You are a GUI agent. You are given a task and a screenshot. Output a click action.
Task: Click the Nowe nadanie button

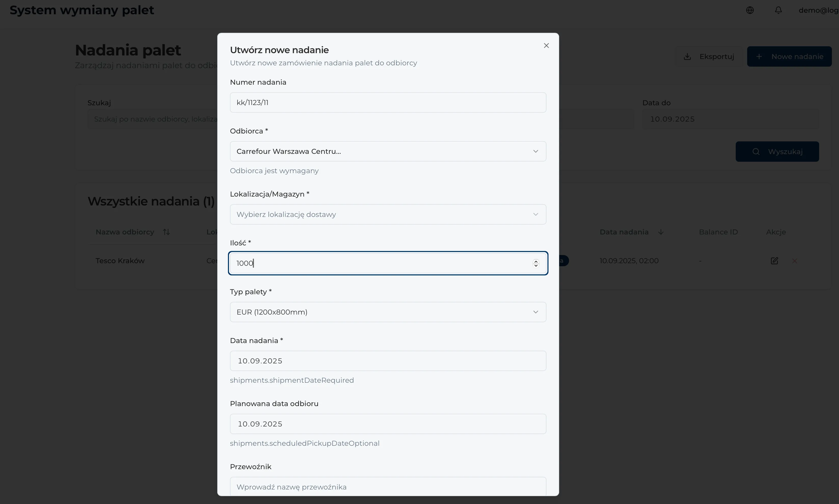pos(789,56)
